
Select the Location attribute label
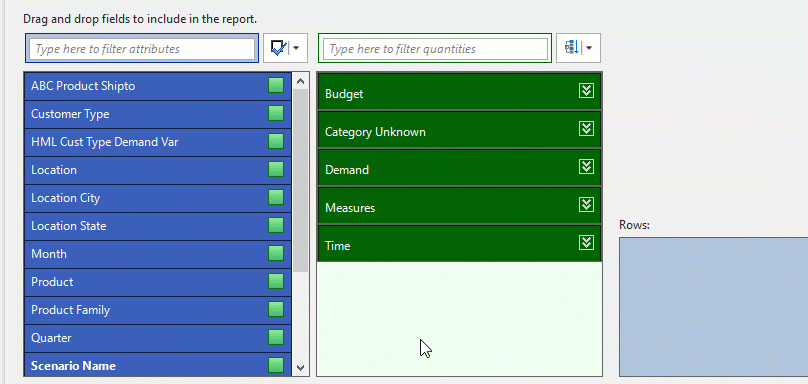(54, 170)
